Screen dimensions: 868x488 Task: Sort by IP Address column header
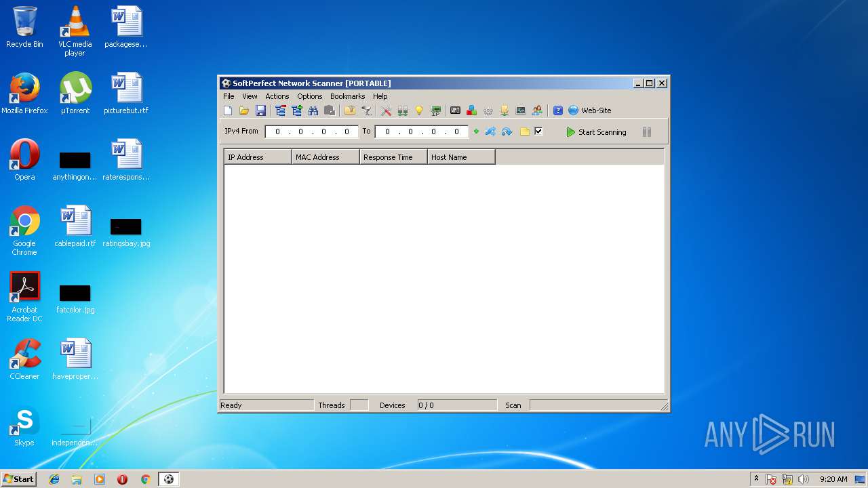click(258, 157)
